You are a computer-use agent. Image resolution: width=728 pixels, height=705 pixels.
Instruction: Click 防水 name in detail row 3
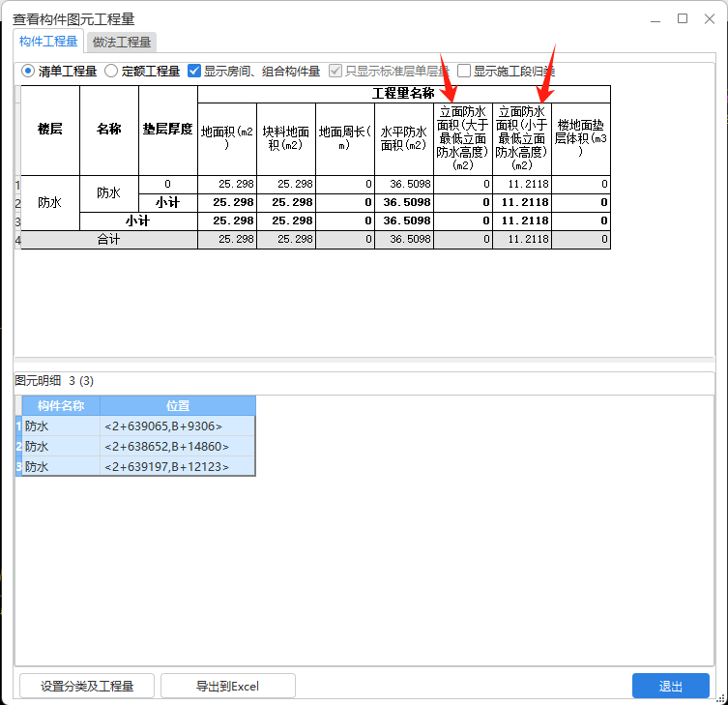pyautogui.click(x=61, y=466)
